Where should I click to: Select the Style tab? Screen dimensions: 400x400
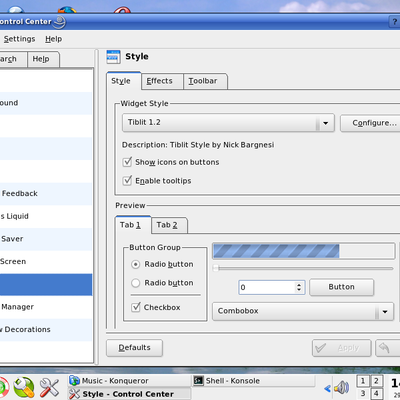(124, 81)
